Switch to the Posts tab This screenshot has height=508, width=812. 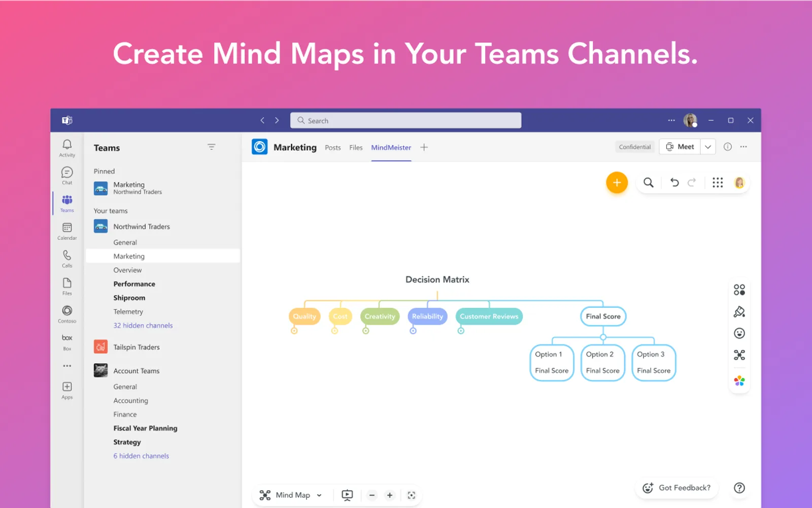click(333, 148)
